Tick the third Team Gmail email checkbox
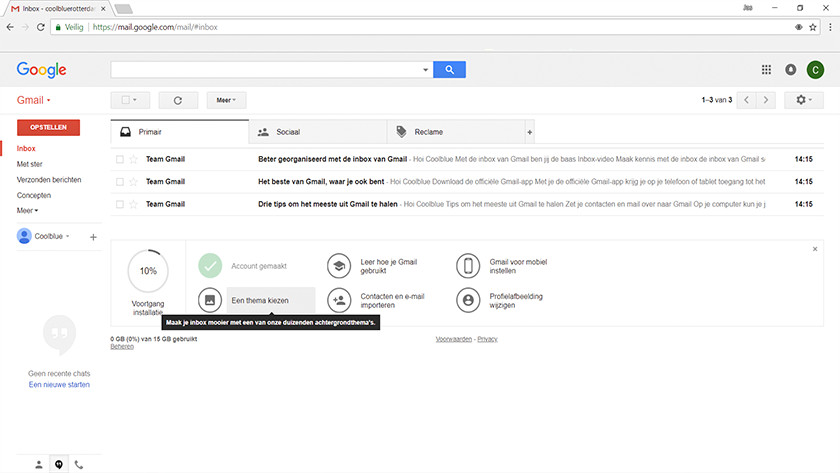 [x=119, y=204]
